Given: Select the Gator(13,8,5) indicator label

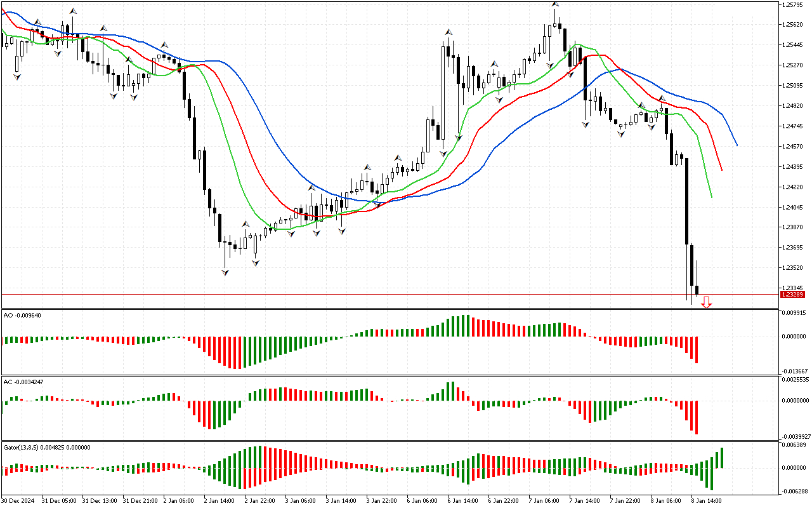Looking at the screenshot, I should 47,447.
